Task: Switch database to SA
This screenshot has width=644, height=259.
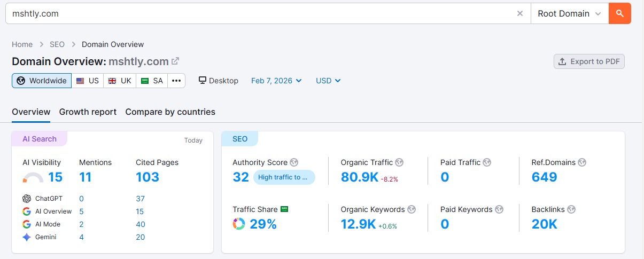Action: pyautogui.click(x=152, y=81)
